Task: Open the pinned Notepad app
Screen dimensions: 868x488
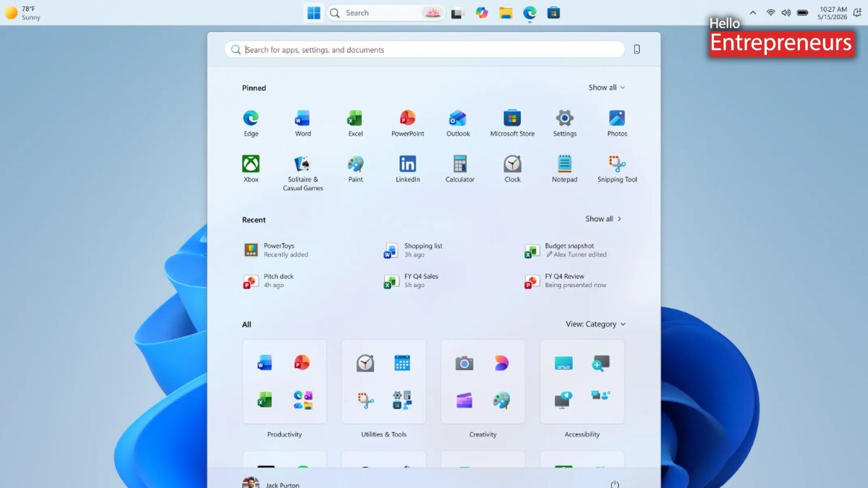Action: pos(565,168)
